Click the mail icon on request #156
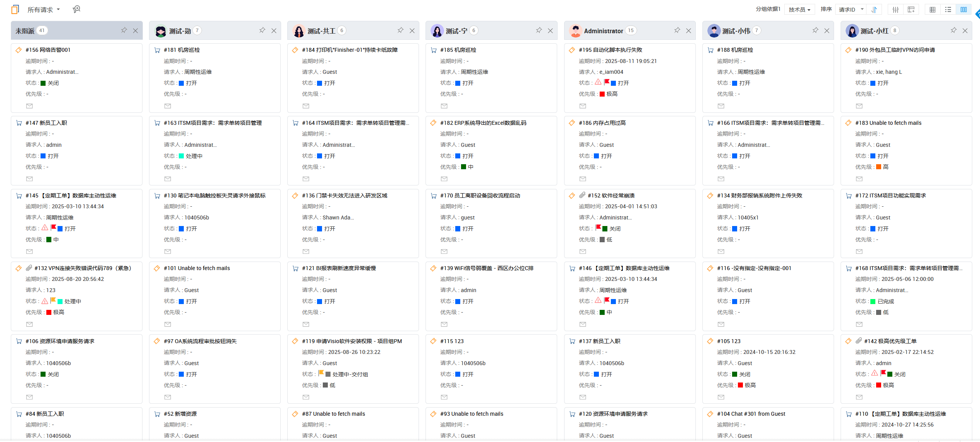Image resolution: width=980 pixels, height=442 pixels. (29, 106)
